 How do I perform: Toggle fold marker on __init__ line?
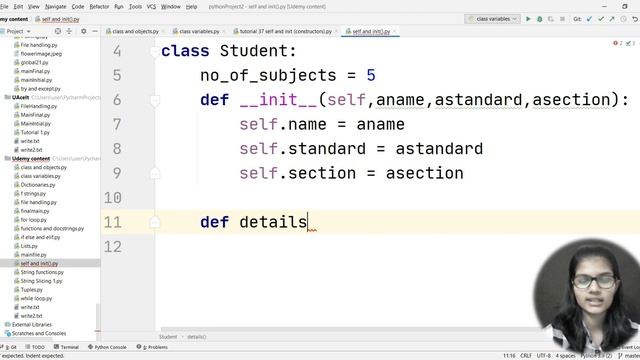click(155, 100)
